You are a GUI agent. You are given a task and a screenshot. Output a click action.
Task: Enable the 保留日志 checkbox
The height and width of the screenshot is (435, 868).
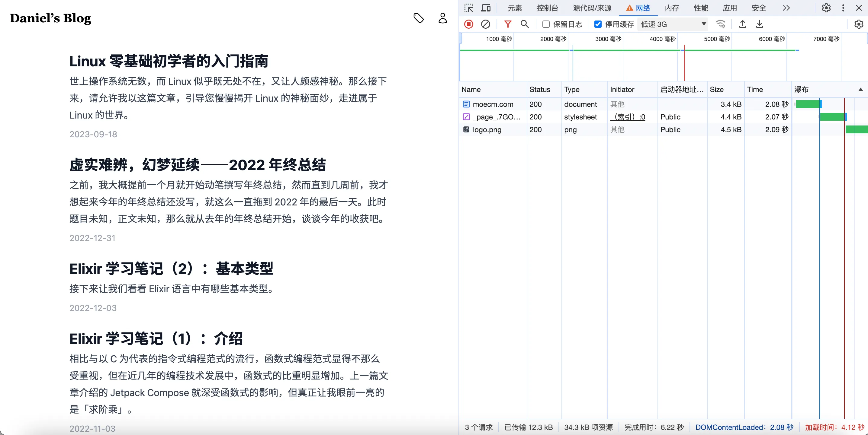coord(546,24)
